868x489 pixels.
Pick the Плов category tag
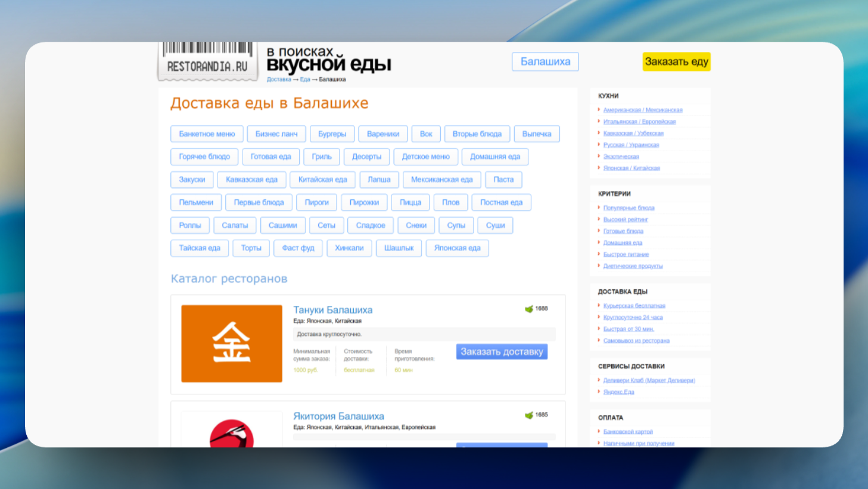click(450, 202)
